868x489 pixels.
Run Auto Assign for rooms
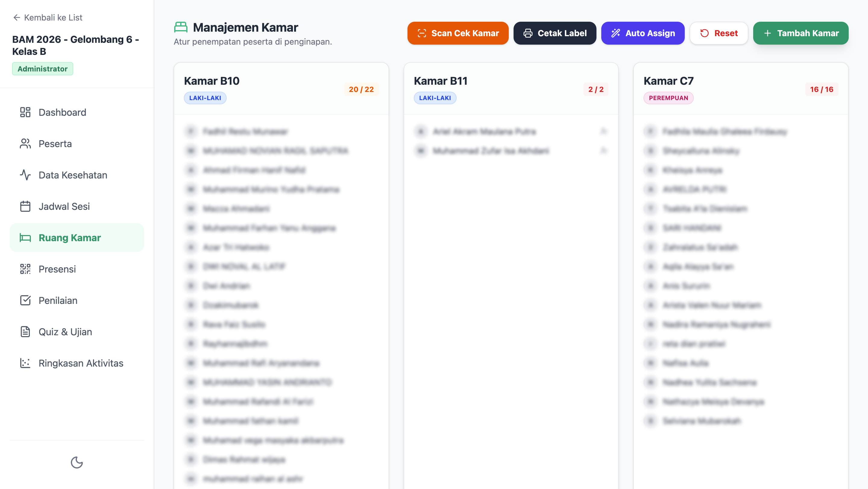[x=643, y=33]
